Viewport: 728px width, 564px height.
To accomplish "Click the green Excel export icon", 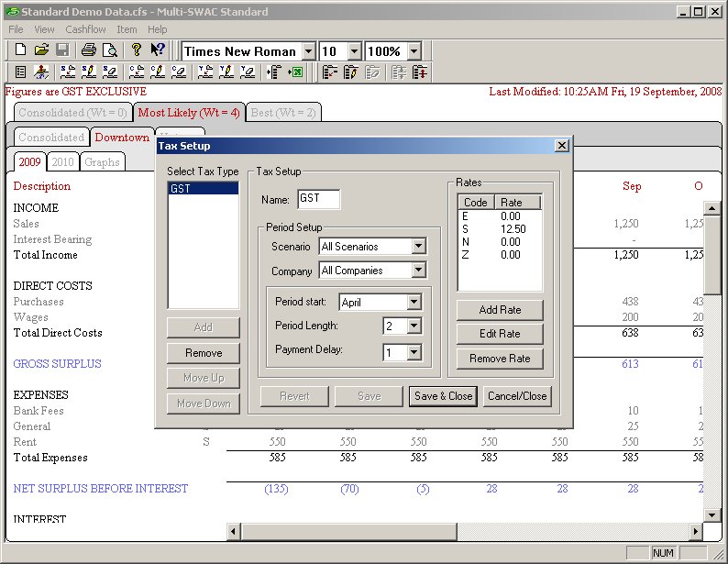I will click(295, 72).
